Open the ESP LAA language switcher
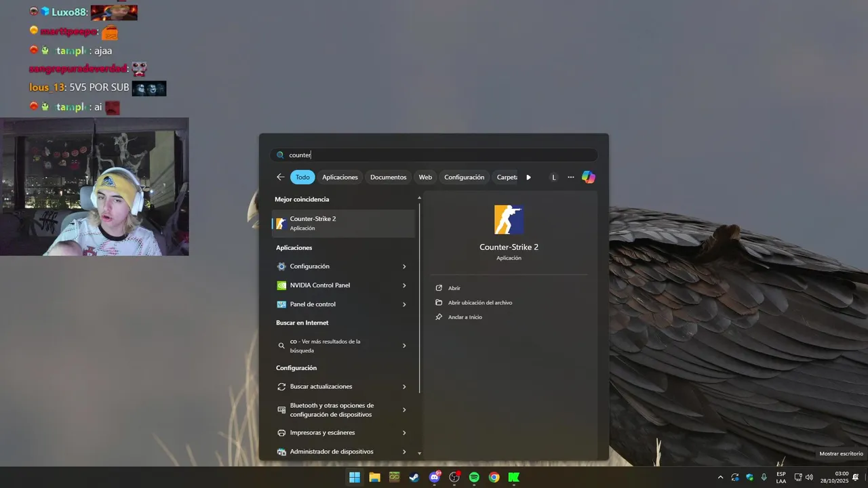 (x=781, y=477)
